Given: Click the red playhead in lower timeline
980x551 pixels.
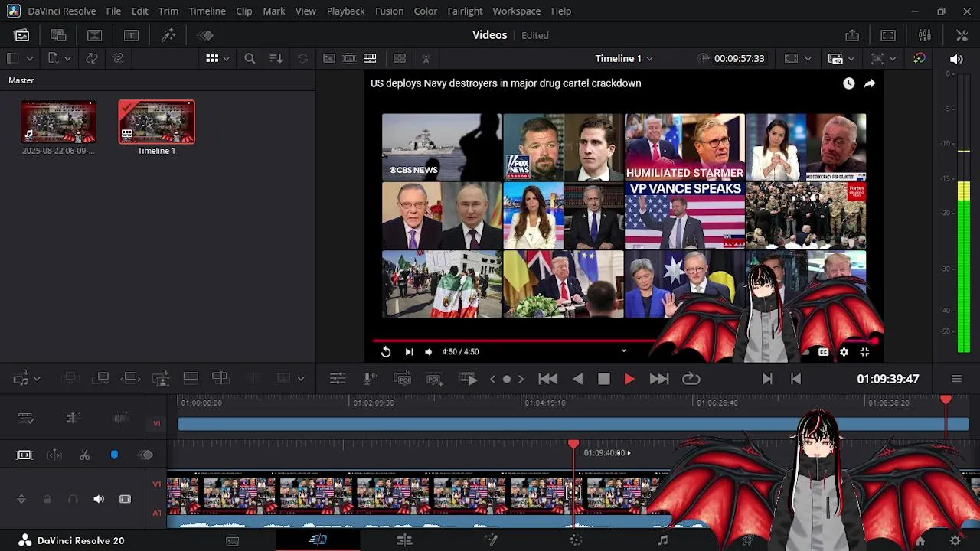Looking at the screenshot, I should [573, 445].
